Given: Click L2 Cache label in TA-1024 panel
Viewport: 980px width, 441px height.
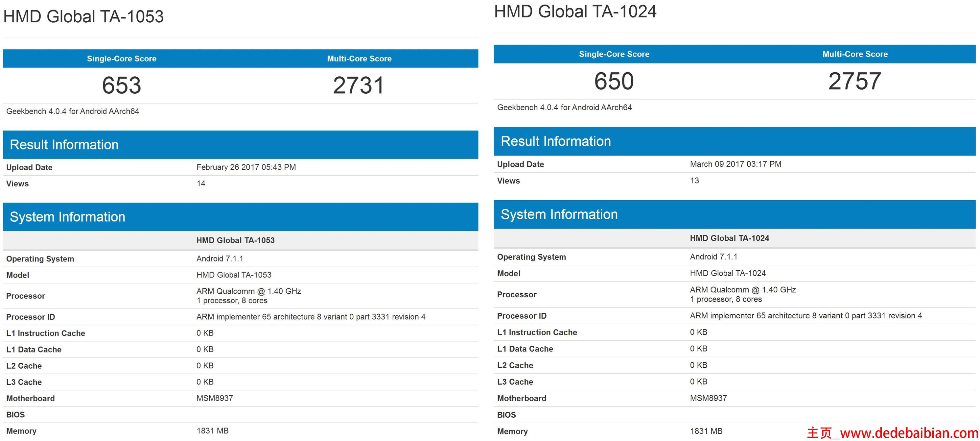Looking at the screenshot, I should click(x=515, y=365).
